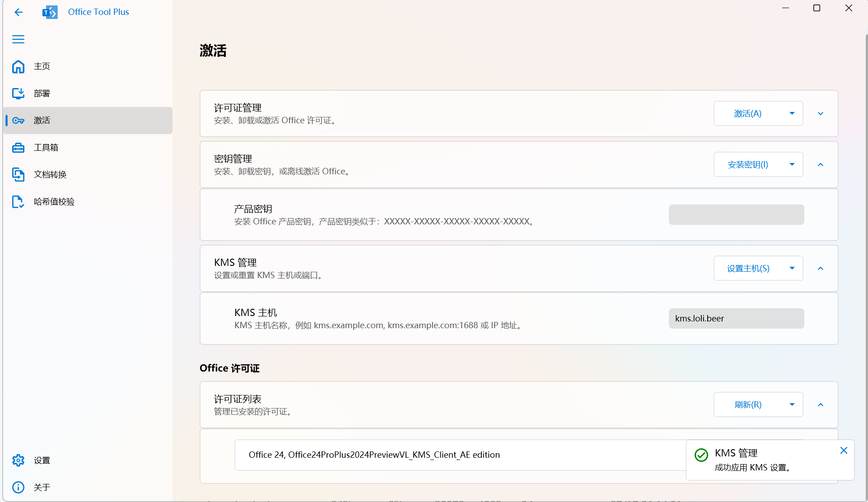Viewport: 868px width, 502px height.
Task: Open 哈希值校验 hash check page
Action: pos(54,202)
